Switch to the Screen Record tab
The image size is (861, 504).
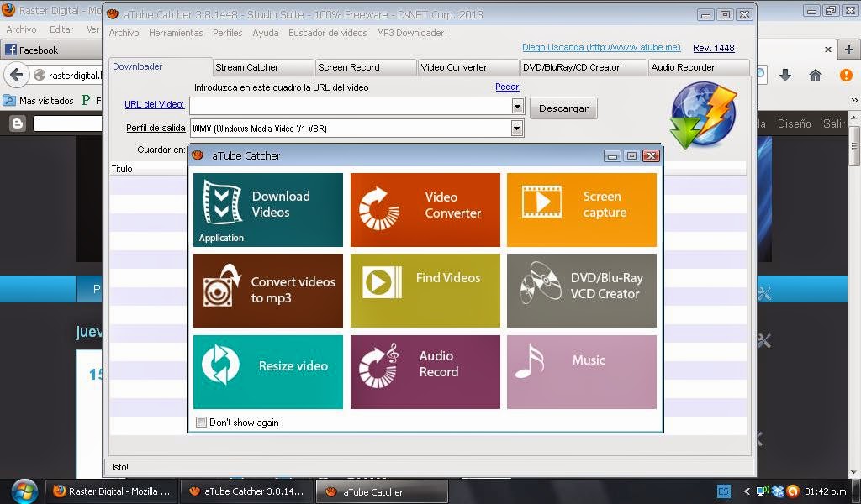pos(366,67)
